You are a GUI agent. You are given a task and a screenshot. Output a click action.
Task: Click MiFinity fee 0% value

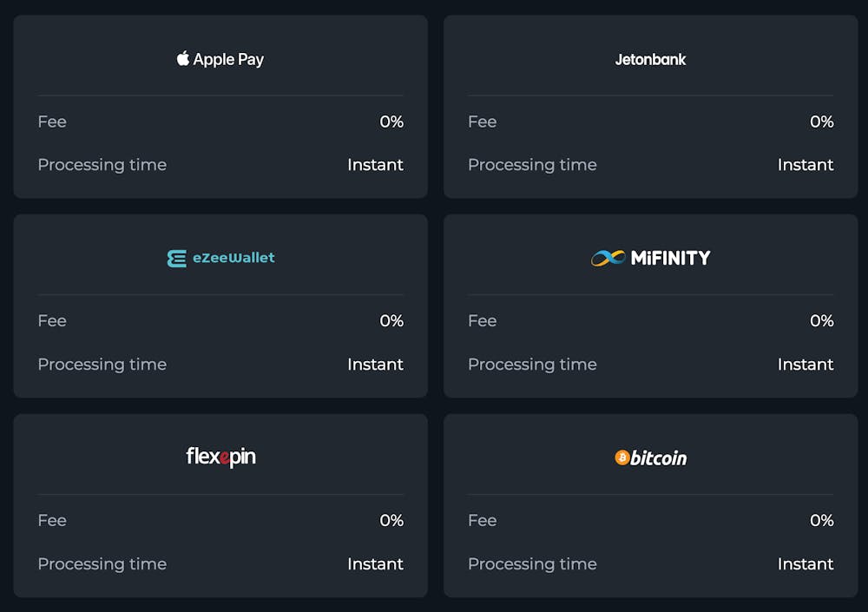(821, 320)
